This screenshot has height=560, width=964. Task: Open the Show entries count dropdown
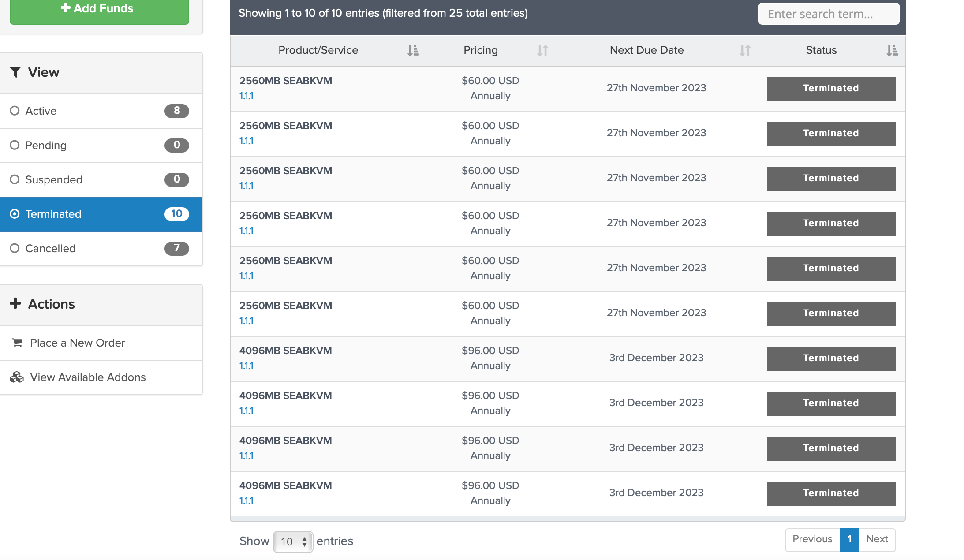point(293,541)
